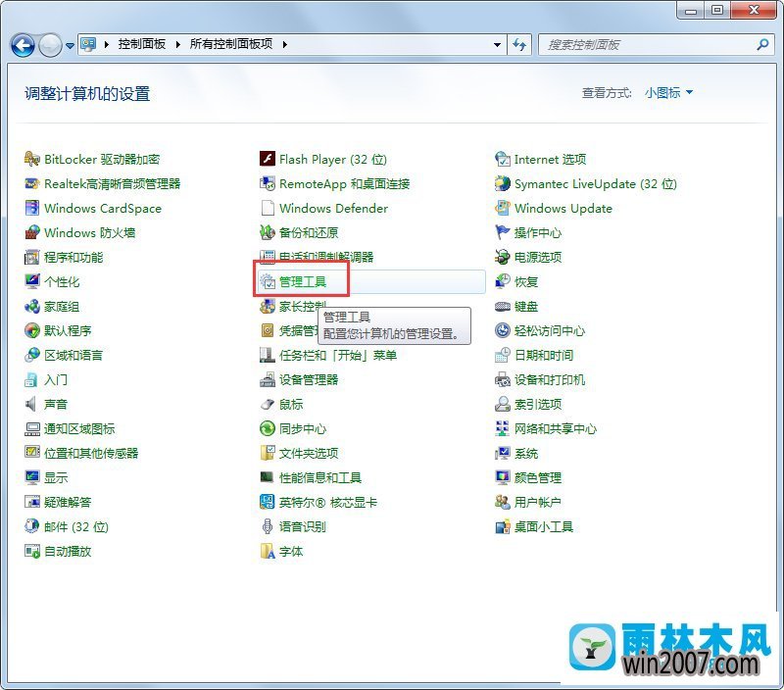Click the Windows Update icon
784x690 pixels.
[503, 208]
